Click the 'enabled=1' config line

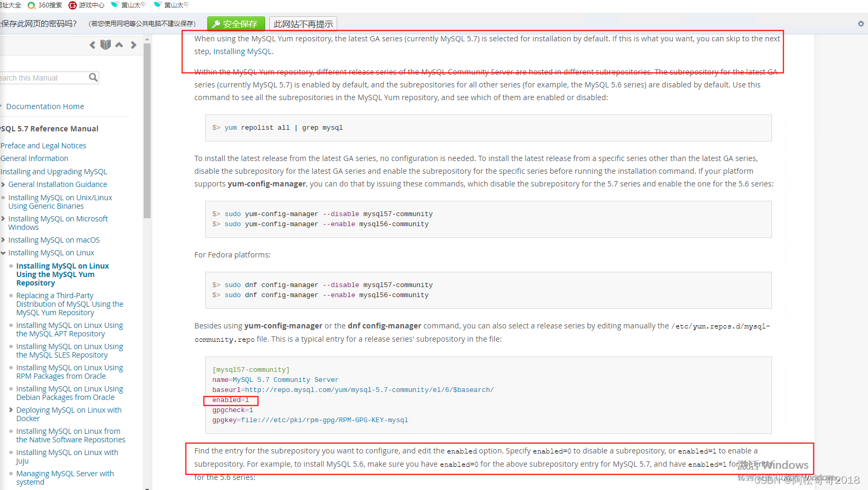pos(231,400)
